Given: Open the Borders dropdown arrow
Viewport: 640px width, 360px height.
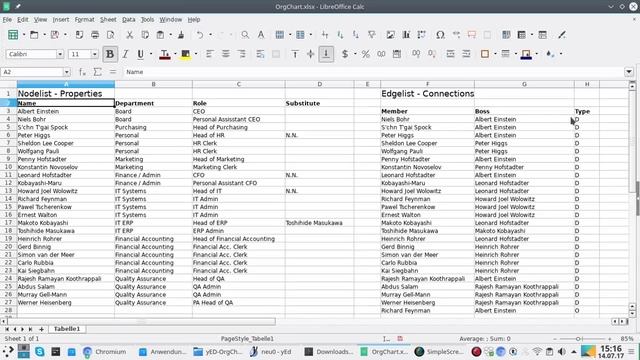Looking at the screenshot, I should coord(495,54).
